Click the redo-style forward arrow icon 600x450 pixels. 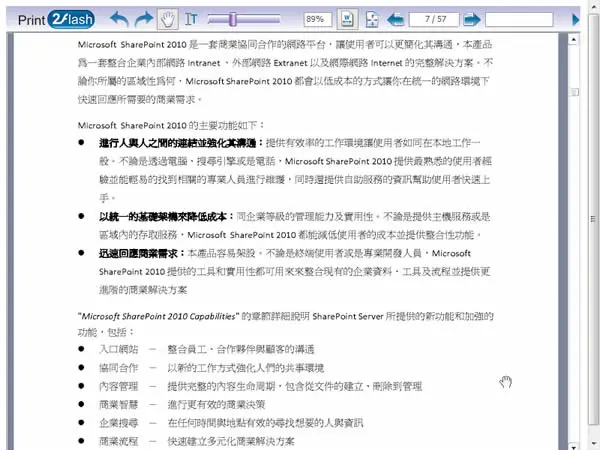click(144, 19)
